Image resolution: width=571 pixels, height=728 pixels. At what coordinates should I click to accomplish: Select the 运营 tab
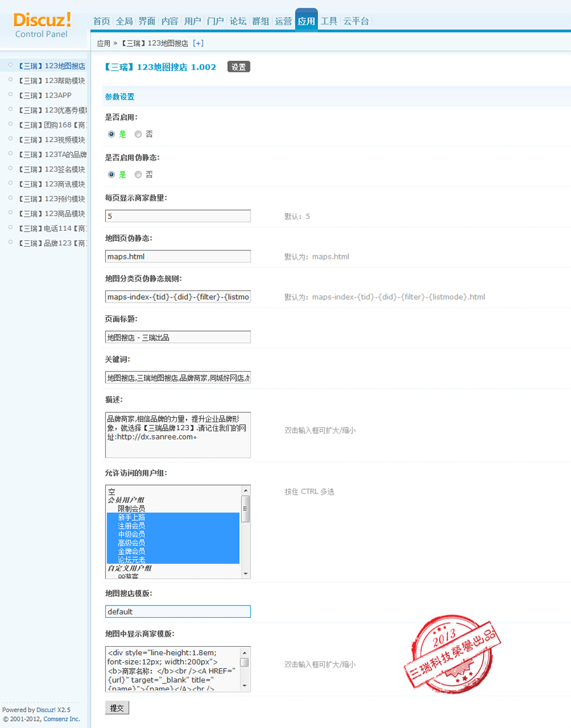click(284, 21)
